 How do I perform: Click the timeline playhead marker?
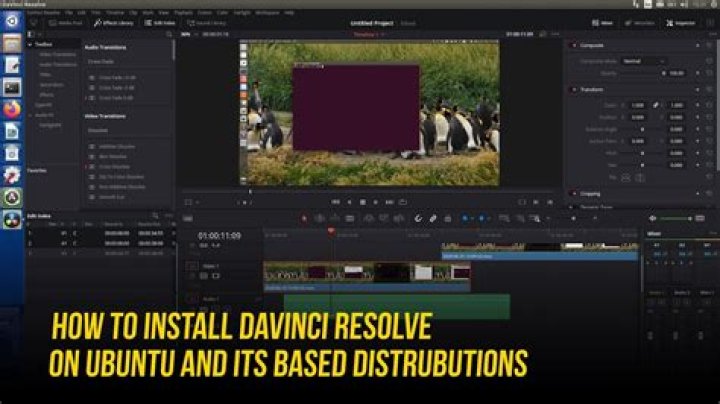[331, 231]
